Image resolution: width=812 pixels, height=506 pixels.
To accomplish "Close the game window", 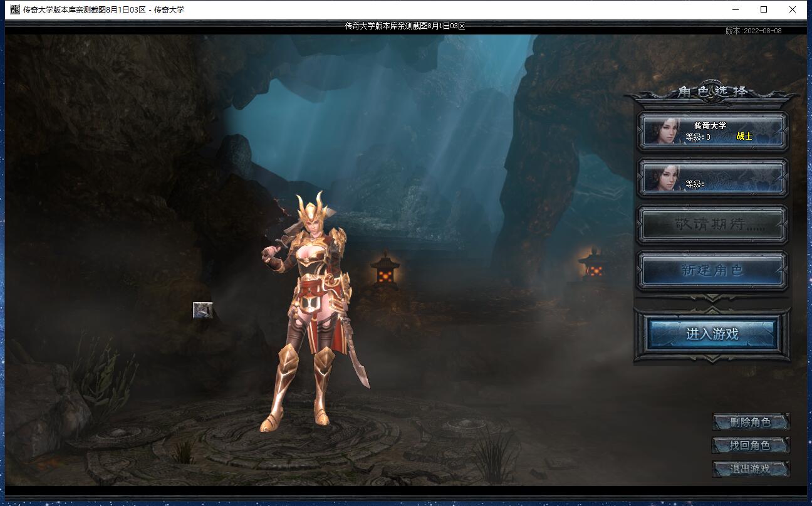I will tap(793, 9).
